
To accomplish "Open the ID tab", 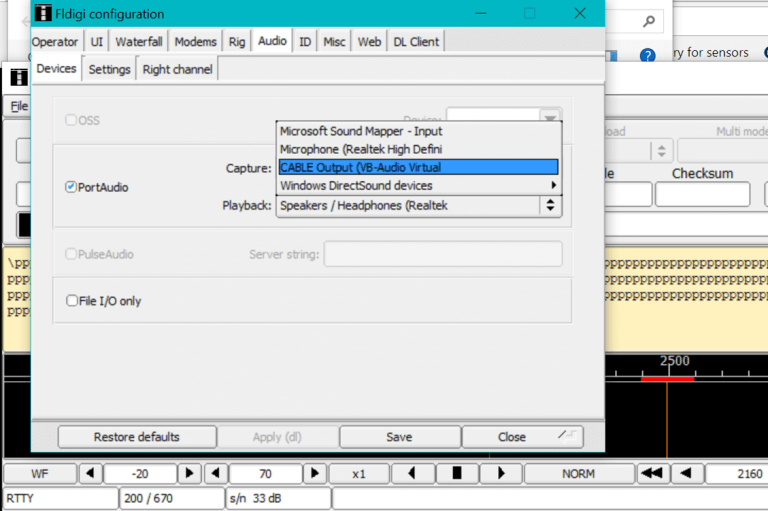I will (x=305, y=42).
